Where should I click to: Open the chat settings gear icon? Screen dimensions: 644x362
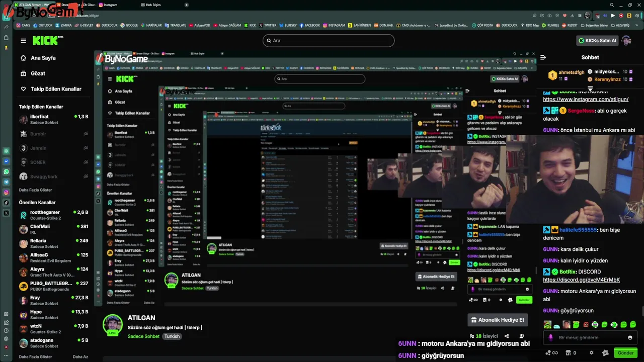[591, 353]
